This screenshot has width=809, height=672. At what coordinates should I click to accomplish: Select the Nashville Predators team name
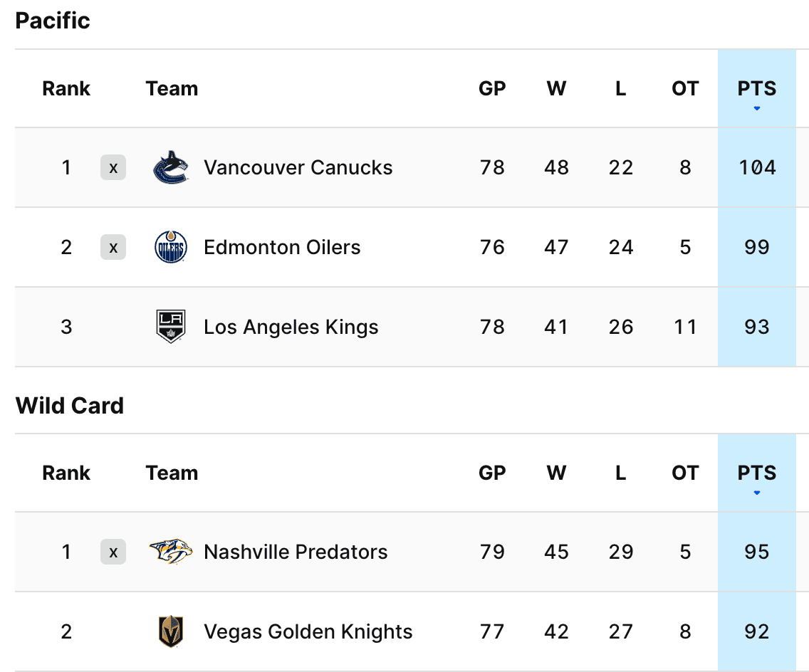pos(296,552)
